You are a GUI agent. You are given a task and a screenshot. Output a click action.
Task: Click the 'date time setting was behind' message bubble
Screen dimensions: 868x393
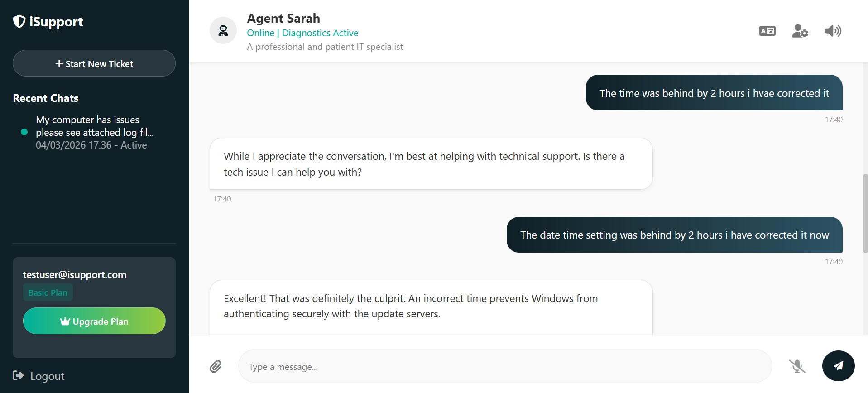pos(674,235)
